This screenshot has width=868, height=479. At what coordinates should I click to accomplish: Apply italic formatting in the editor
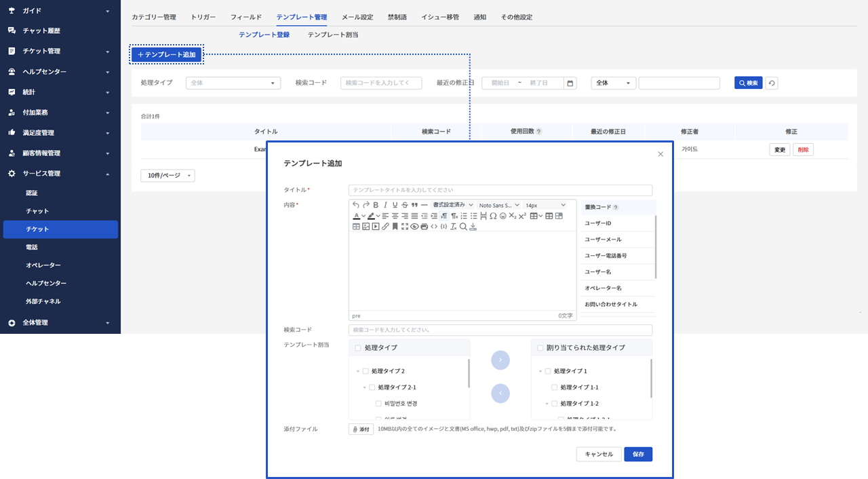[x=385, y=205]
